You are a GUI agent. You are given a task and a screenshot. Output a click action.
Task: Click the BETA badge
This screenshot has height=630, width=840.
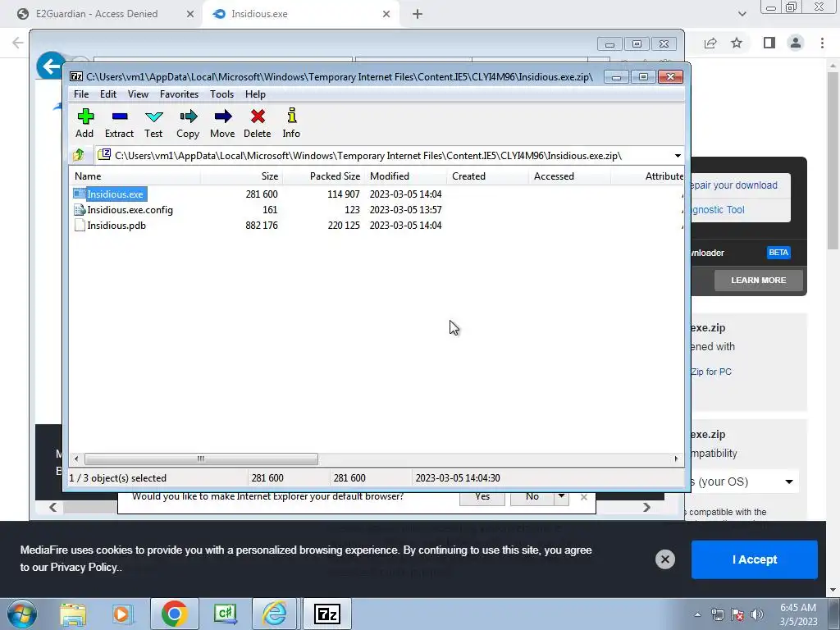[x=778, y=253]
